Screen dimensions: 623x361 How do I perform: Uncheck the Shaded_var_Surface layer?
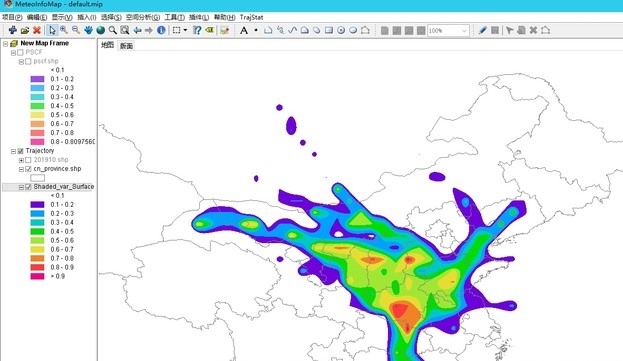[x=28, y=187]
